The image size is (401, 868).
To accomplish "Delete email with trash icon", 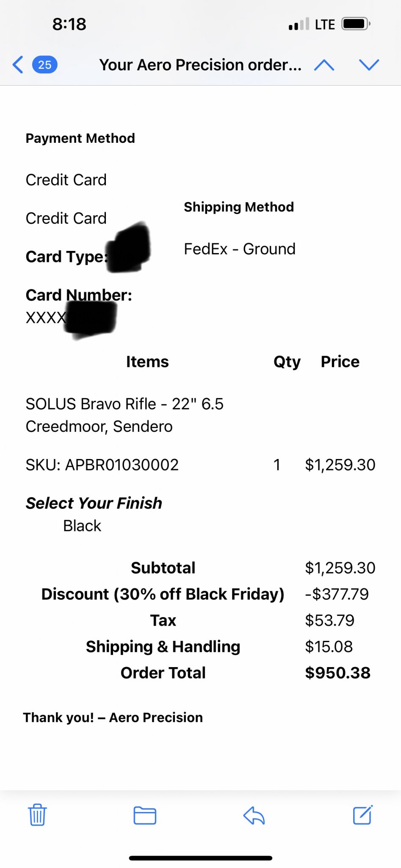I will [x=37, y=815].
